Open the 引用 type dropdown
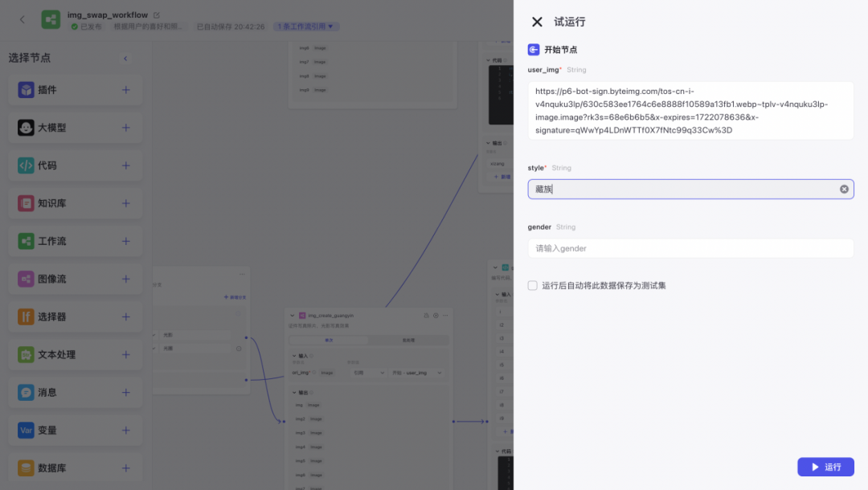 click(x=368, y=373)
